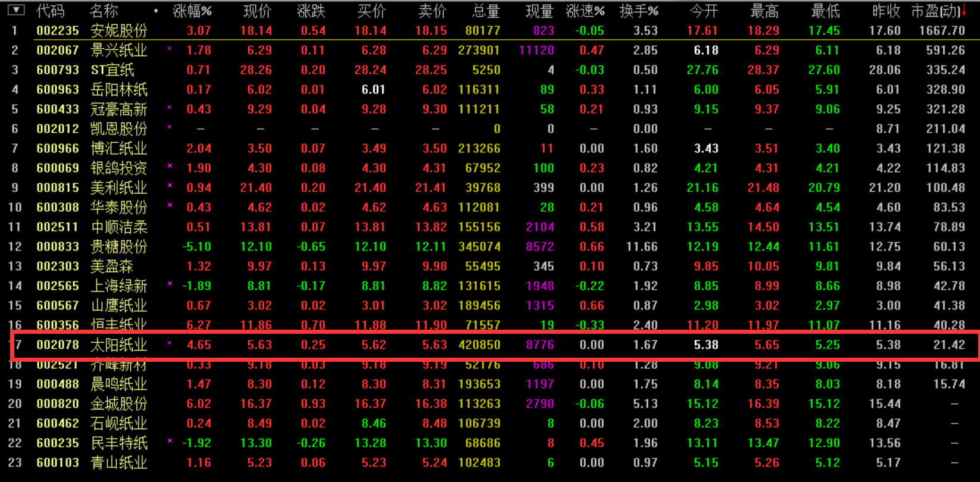Click the 最低 column header

(826, 11)
